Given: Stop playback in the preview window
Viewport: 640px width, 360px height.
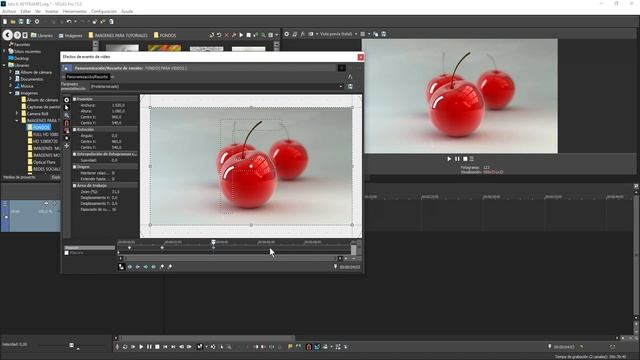Looking at the screenshot, I should tap(465, 159).
